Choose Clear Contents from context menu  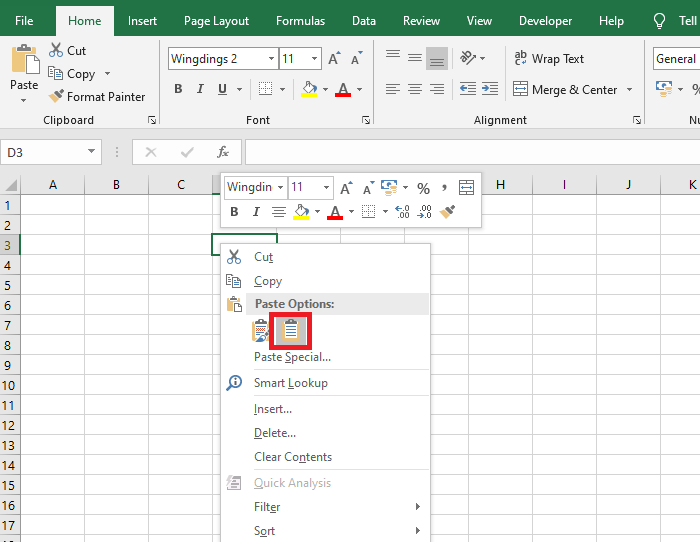(x=292, y=457)
